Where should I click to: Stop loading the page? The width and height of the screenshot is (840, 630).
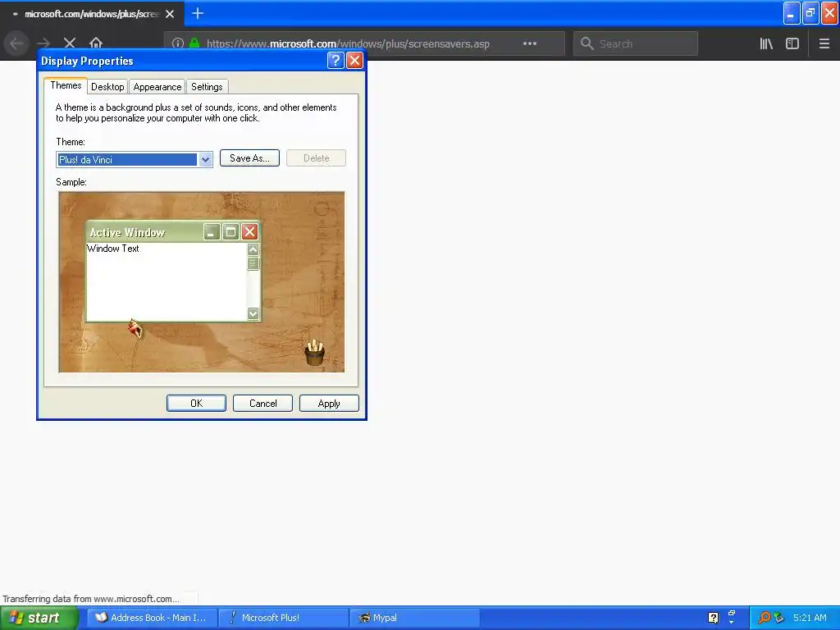pos(70,43)
